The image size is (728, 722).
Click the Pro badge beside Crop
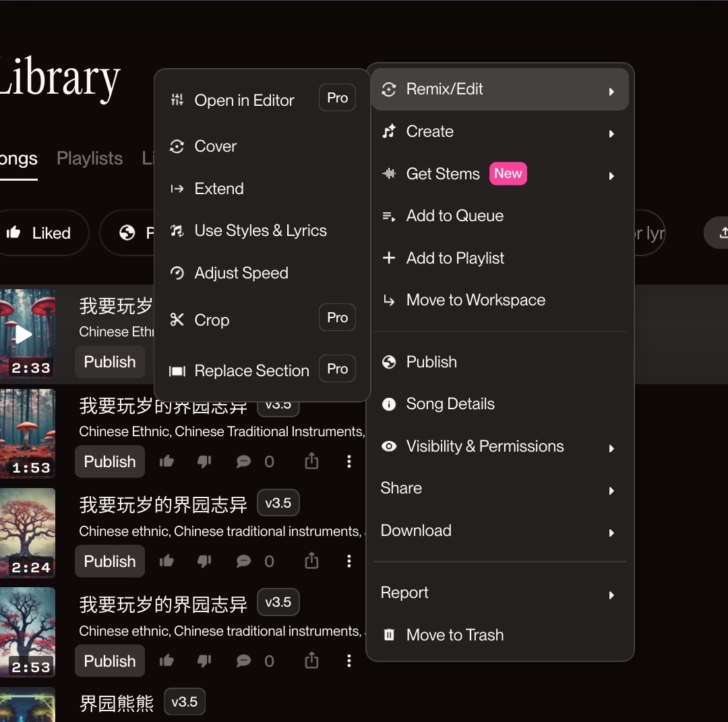point(338,318)
